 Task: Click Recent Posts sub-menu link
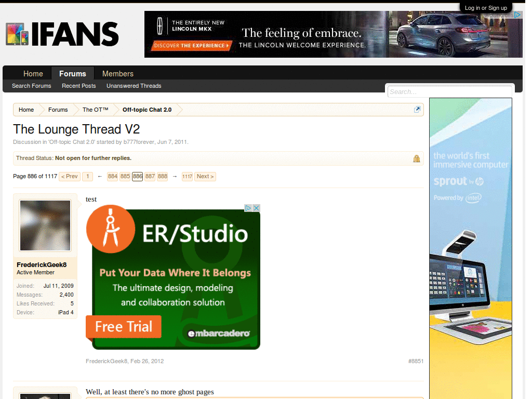[79, 86]
